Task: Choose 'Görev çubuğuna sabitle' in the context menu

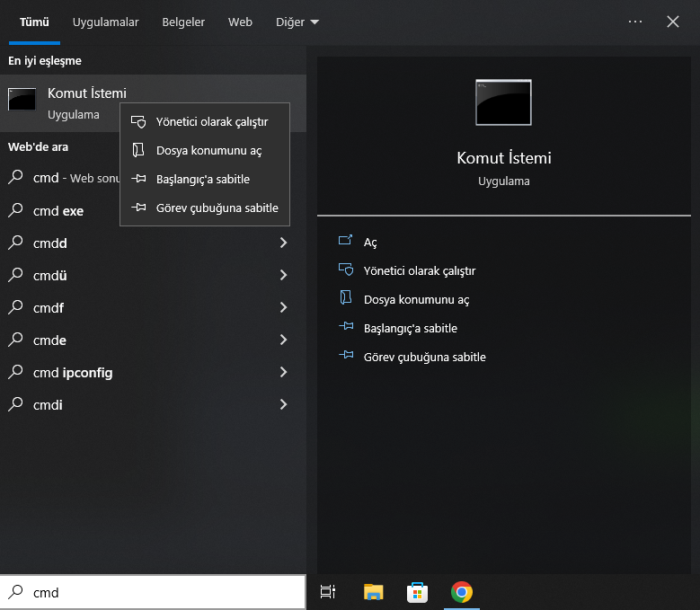Action: (217, 208)
